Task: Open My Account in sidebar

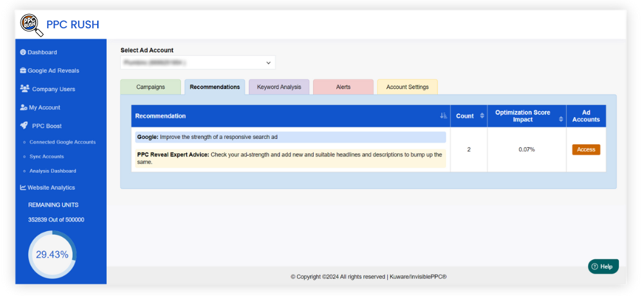Action: 40,107
